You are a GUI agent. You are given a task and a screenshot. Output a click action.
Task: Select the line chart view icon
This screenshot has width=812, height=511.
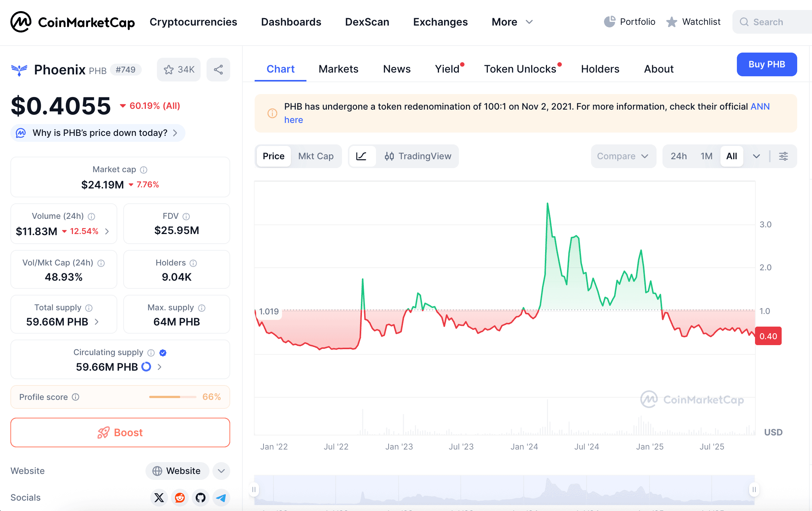pos(362,156)
